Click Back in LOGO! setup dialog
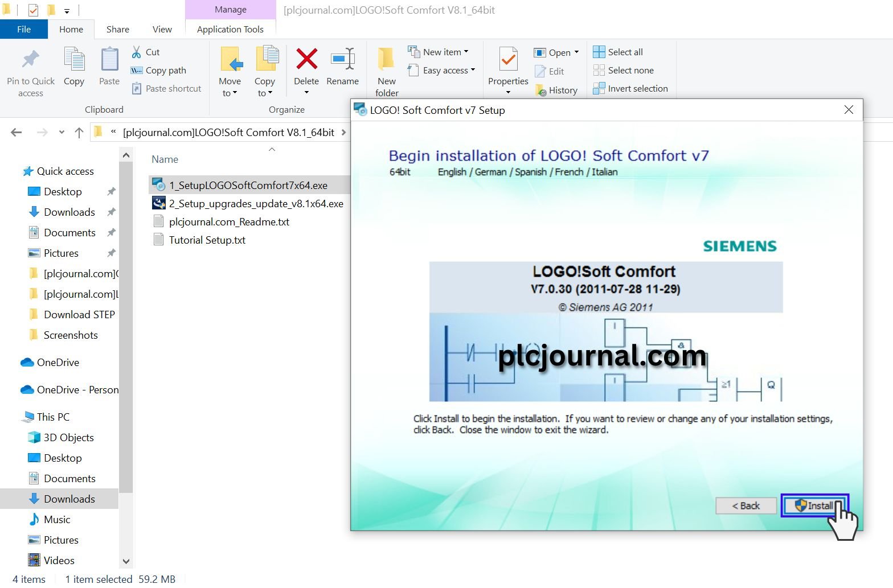Image resolution: width=893 pixels, height=588 pixels. click(x=746, y=505)
